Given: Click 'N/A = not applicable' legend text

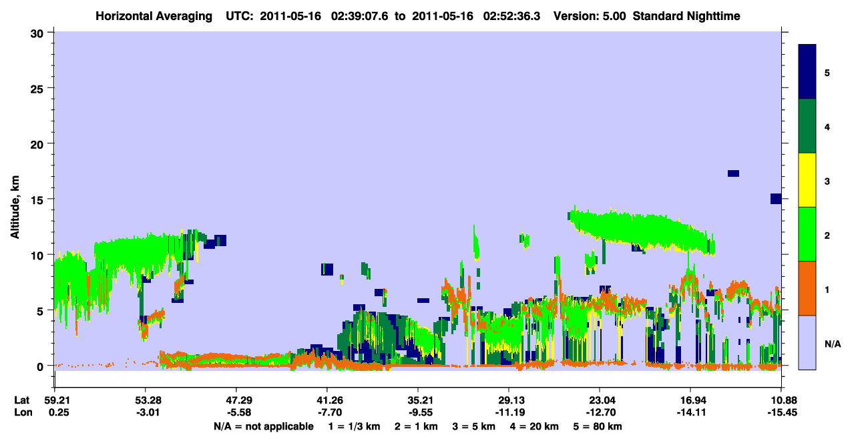Looking at the screenshot, I should coord(263,426).
